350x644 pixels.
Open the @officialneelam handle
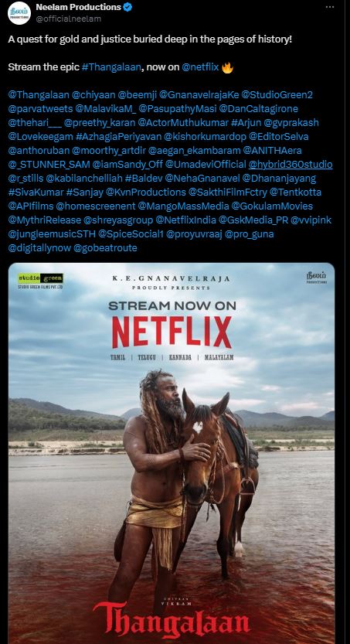(68, 19)
